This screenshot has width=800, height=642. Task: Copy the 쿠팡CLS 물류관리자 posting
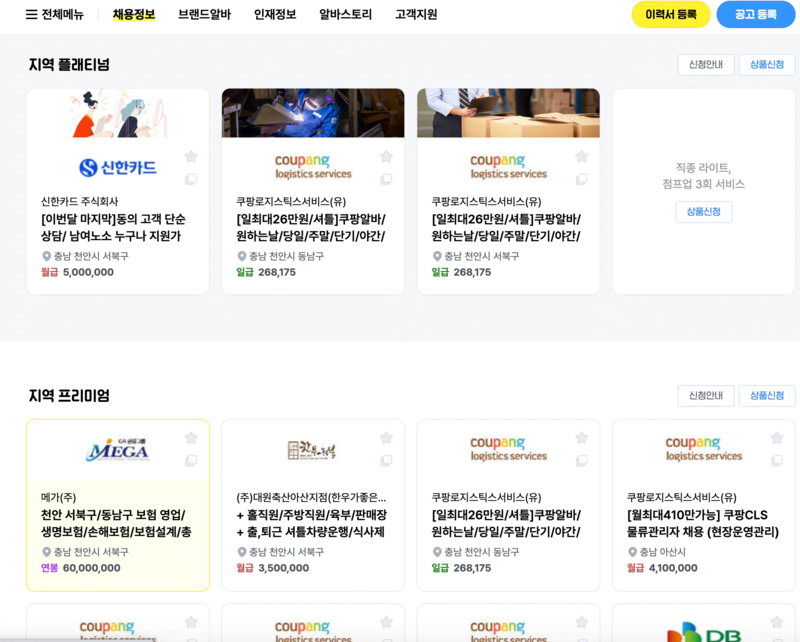click(x=777, y=460)
